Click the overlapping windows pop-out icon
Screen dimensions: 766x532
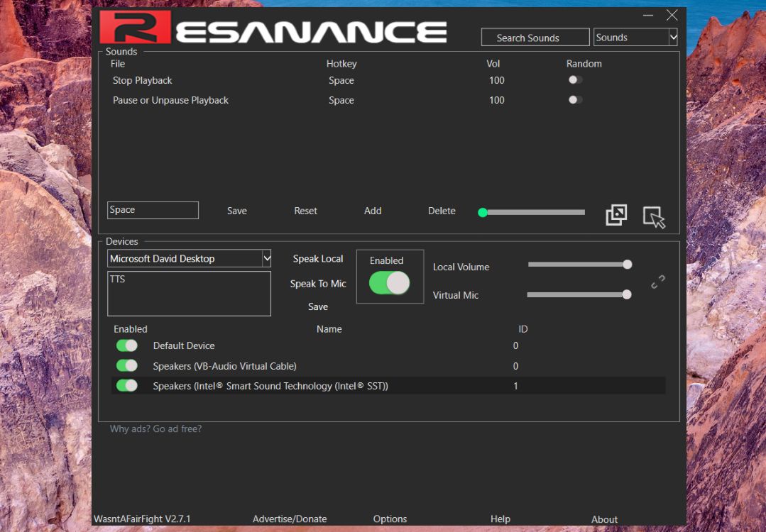(x=615, y=216)
